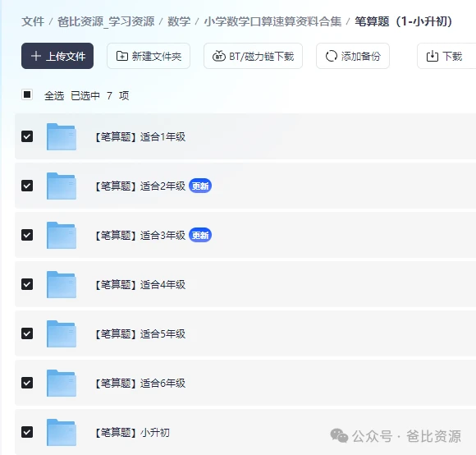This screenshot has width=476, height=455.
Task: Toggle the 全选 select-all checkbox
Action: (x=27, y=94)
